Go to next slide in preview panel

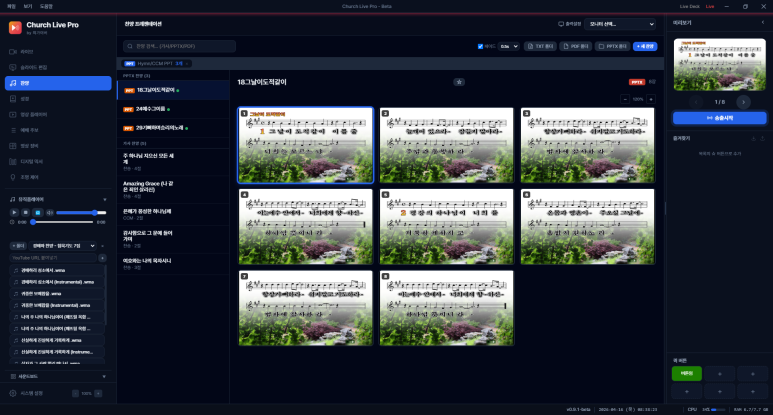[x=743, y=102]
